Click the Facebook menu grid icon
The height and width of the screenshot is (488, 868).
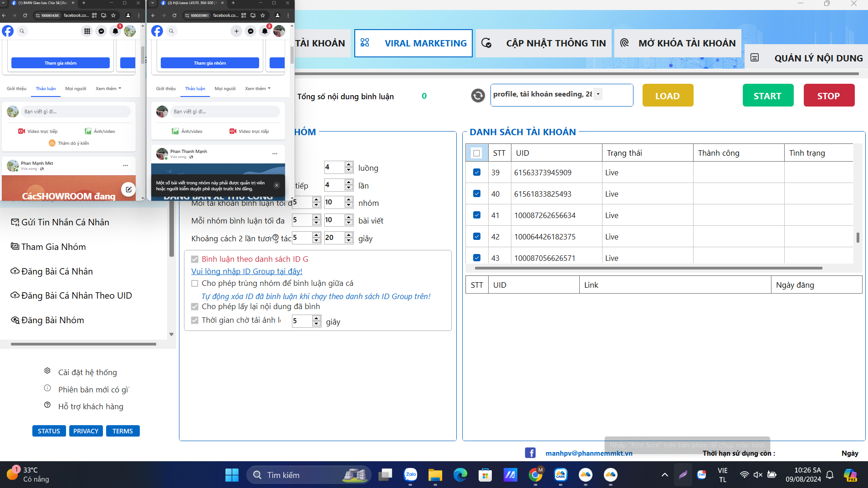(x=87, y=31)
